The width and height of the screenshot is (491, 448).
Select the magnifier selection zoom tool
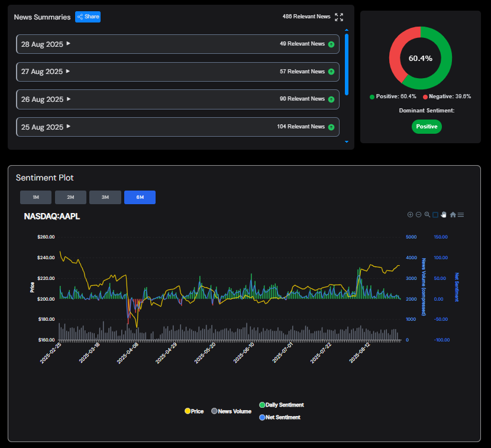pyautogui.click(x=427, y=215)
